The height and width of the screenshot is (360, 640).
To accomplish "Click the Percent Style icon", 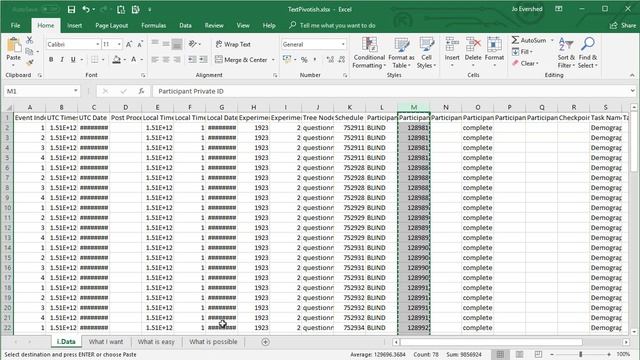I will click(x=304, y=60).
